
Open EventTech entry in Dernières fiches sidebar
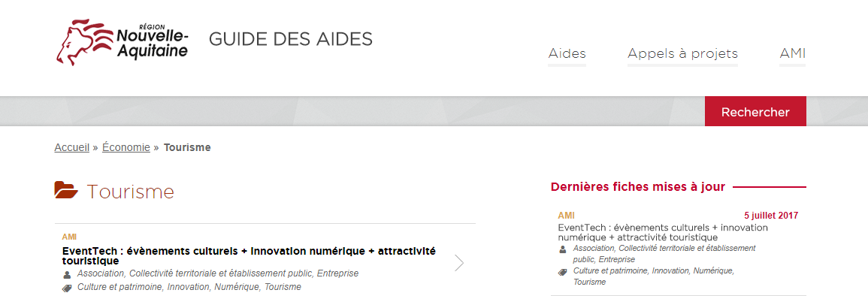(663, 232)
